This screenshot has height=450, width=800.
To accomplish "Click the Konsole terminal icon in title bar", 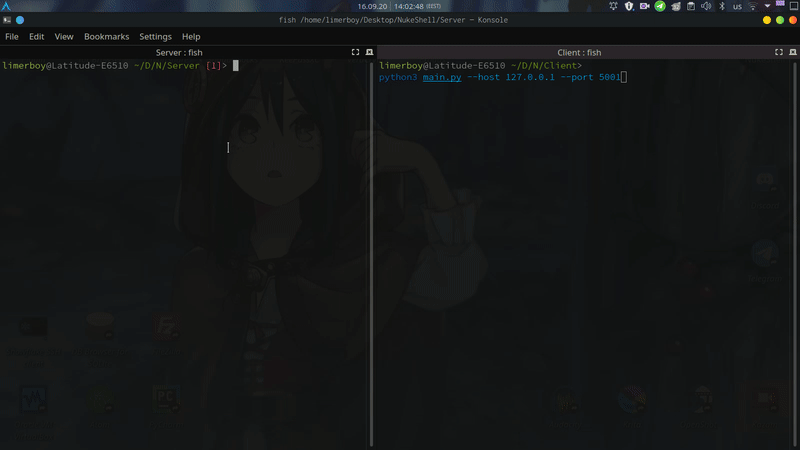I will pos(7,20).
